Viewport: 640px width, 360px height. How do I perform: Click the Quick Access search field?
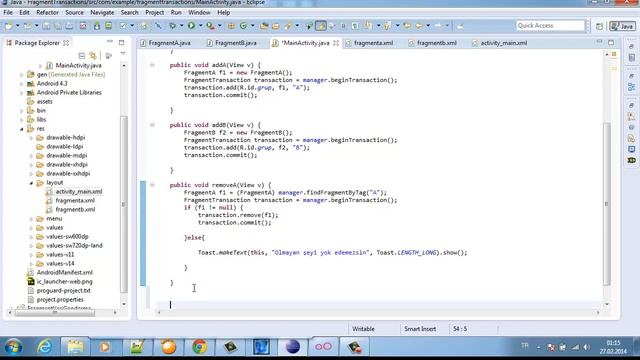[550, 26]
